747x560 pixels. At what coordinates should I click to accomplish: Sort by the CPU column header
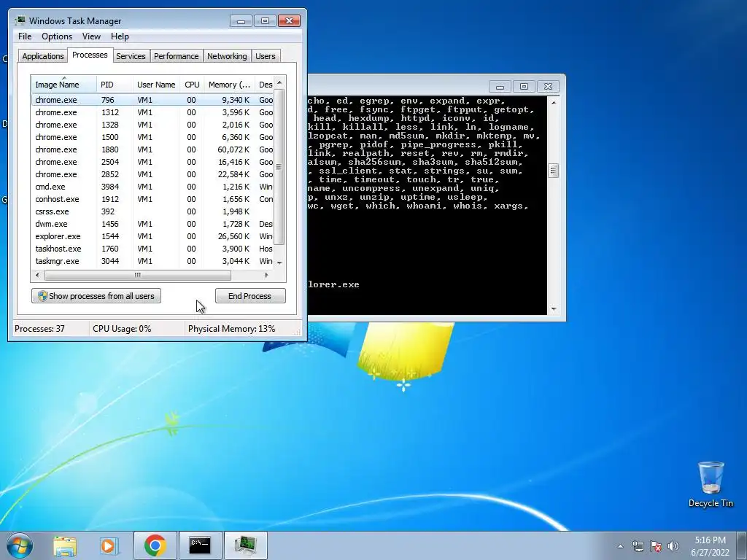pos(192,85)
